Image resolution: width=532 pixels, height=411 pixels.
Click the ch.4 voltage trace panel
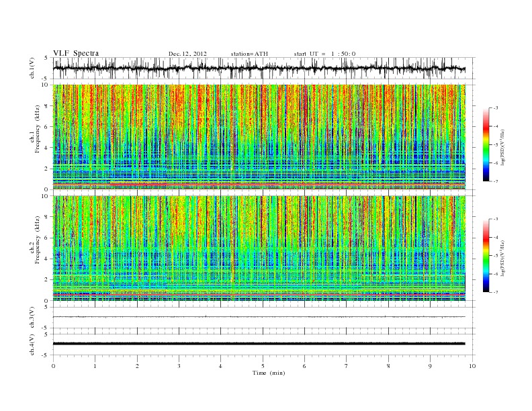[264, 345]
